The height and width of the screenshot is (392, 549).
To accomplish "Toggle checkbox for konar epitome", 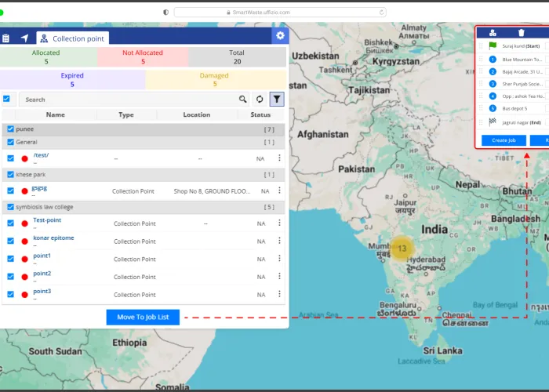I will [x=10, y=241].
